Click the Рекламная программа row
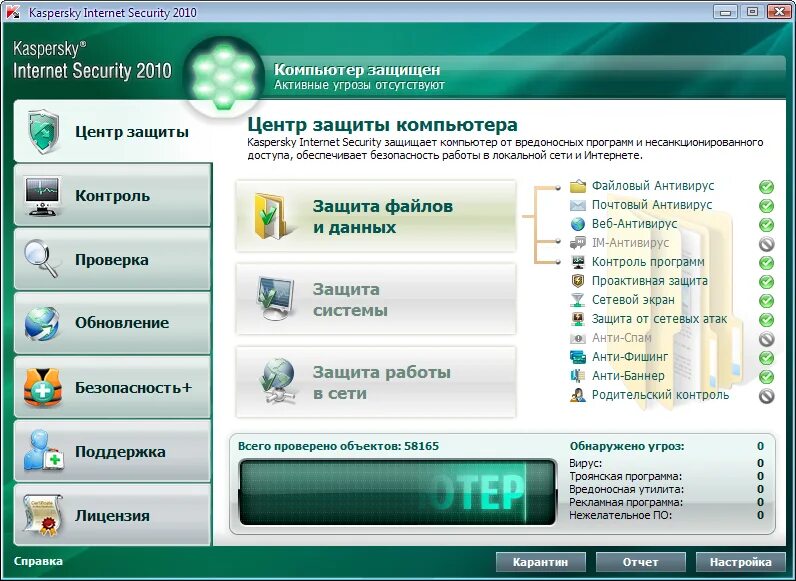 [x=667, y=502]
